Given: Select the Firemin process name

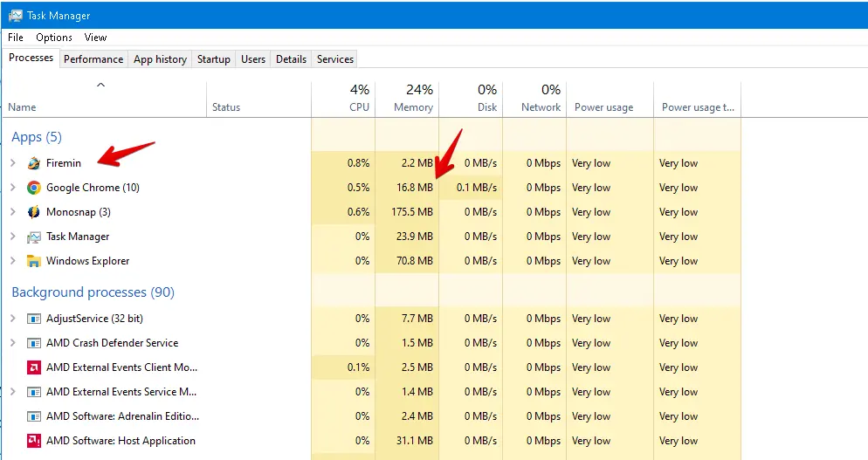Looking at the screenshot, I should (x=64, y=163).
